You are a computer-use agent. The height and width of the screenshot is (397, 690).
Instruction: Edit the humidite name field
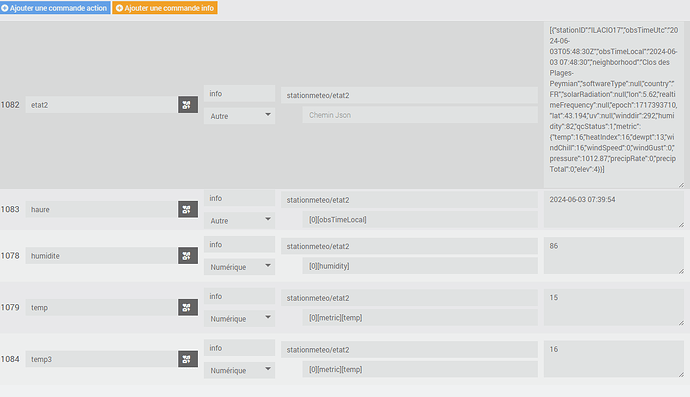[102, 256]
